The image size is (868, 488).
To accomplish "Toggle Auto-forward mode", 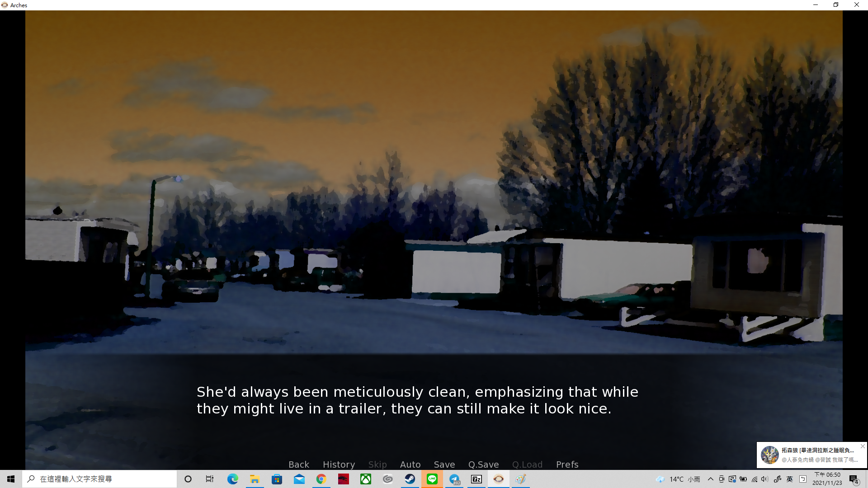I will (x=410, y=465).
